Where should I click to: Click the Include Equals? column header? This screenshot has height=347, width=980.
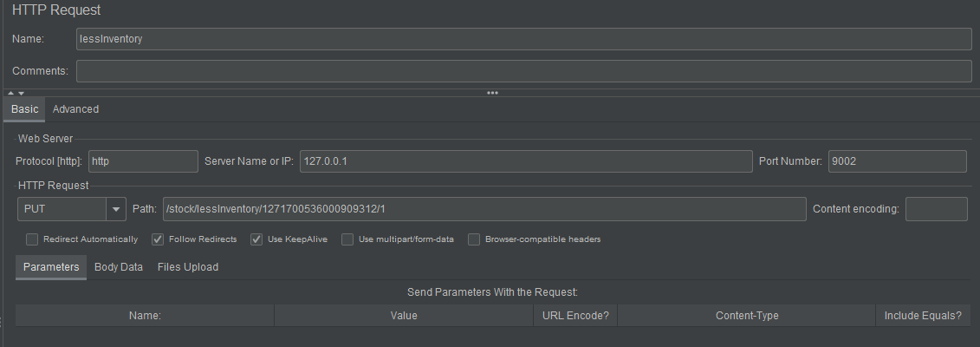(923, 316)
